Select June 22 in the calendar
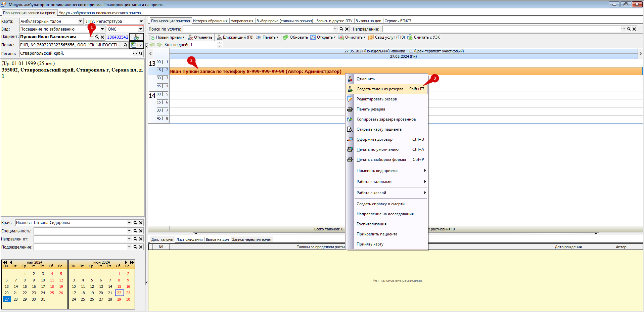The width and height of the screenshot is (644, 312). pyautogui.click(x=119, y=293)
